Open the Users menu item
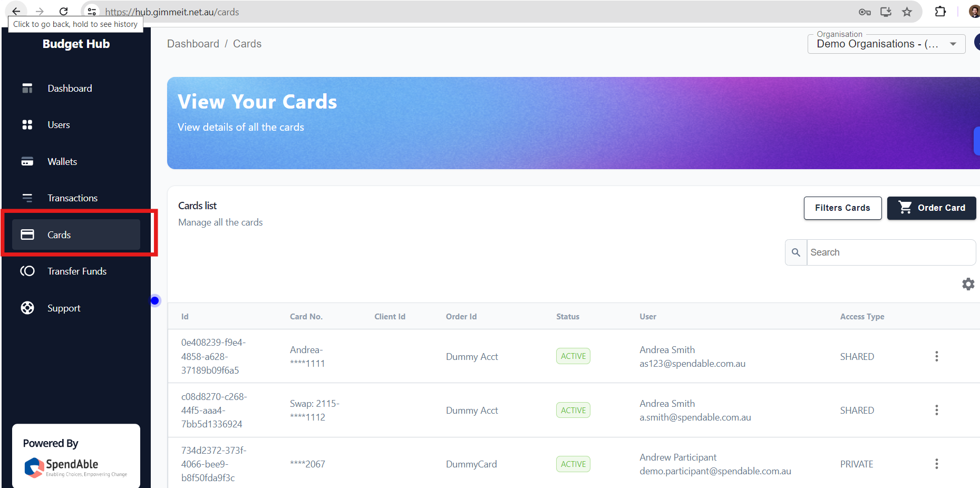Viewport: 980px width, 488px height. pyautogui.click(x=76, y=125)
